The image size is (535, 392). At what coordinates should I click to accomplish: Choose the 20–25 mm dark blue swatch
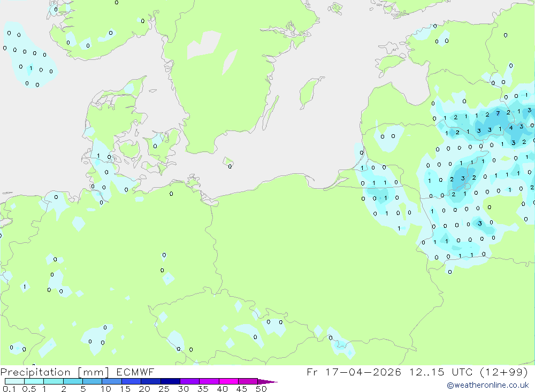pos(151,381)
